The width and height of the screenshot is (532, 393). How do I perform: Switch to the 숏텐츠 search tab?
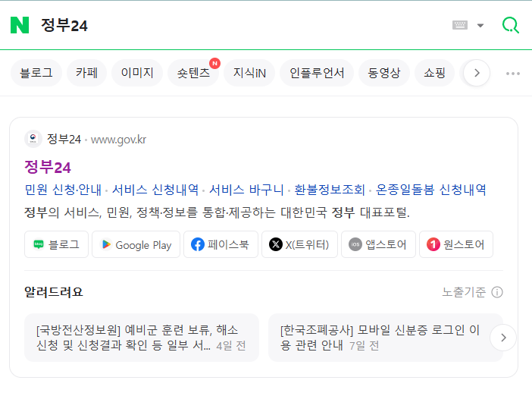pyautogui.click(x=193, y=73)
